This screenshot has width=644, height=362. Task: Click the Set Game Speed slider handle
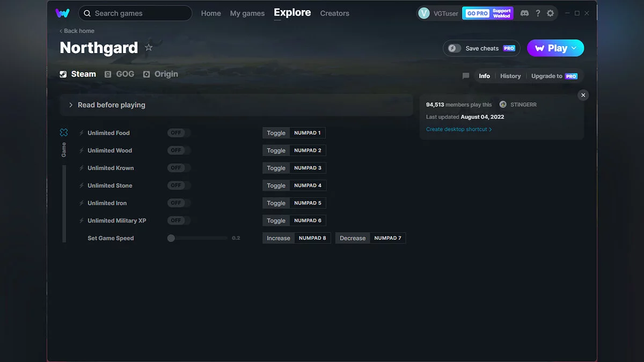[171, 238]
